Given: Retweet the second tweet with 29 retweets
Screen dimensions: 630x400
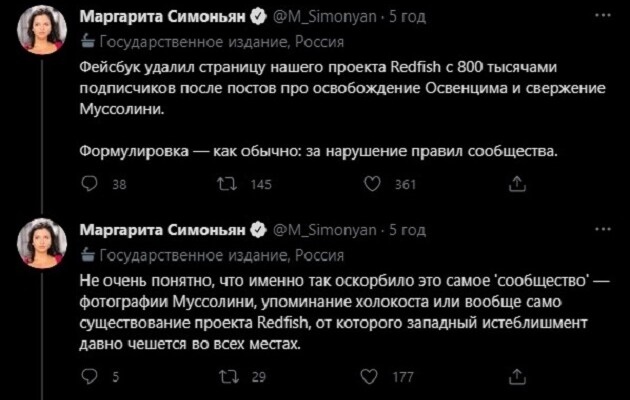Looking at the screenshot, I should [x=230, y=377].
